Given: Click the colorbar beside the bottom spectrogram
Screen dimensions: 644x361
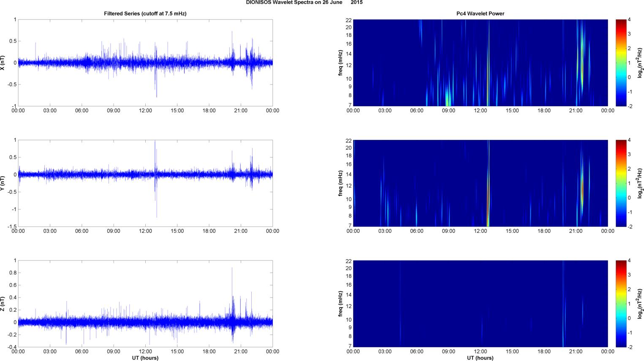Looking at the screenshot, I should coord(621,304).
